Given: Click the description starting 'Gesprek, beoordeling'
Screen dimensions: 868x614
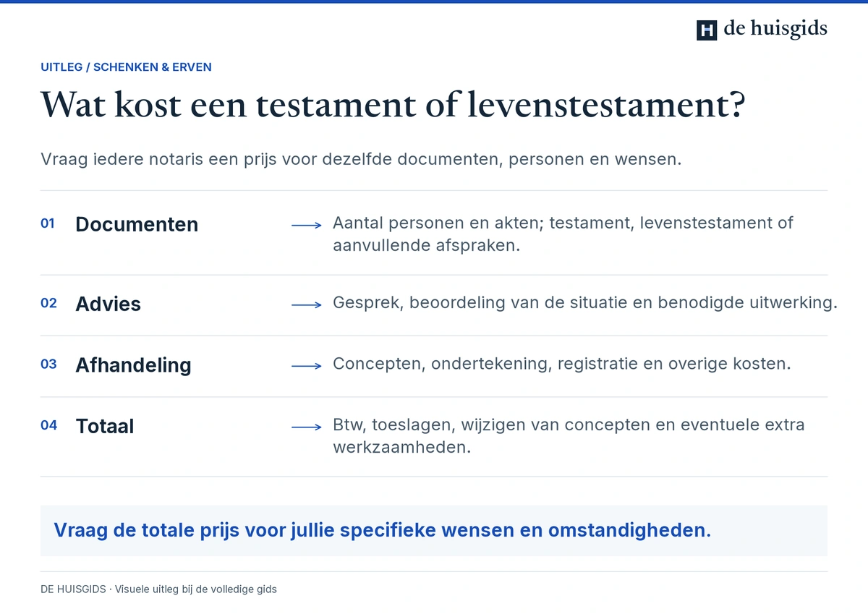Looking at the screenshot, I should [585, 302].
